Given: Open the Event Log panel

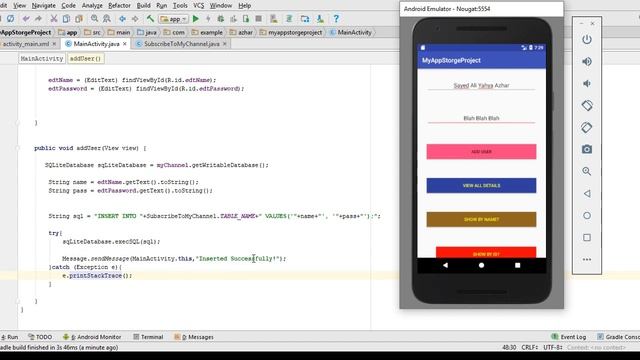Looking at the screenshot, I should 569,337.
